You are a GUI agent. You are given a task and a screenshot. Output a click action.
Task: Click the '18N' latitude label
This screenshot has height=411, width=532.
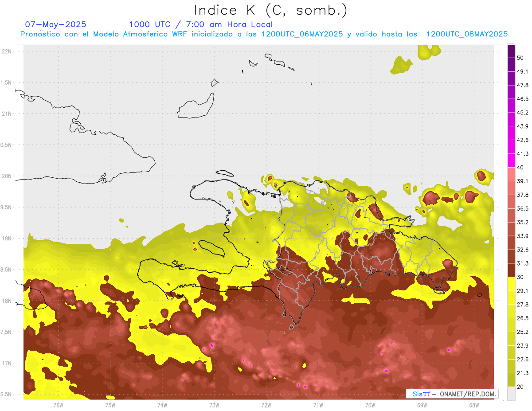pyautogui.click(x=7, y=301)
